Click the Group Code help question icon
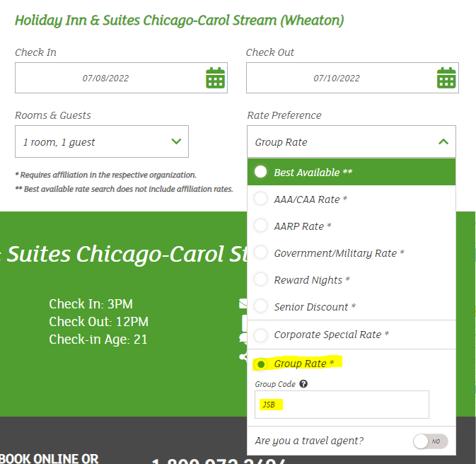Screen dimensions: 476x464 (303, 384)
